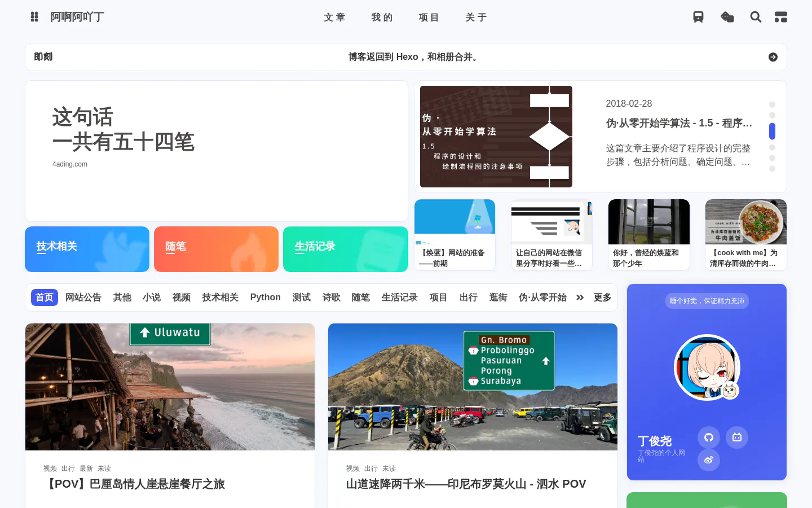Select the Python category tab

point(266,297)
